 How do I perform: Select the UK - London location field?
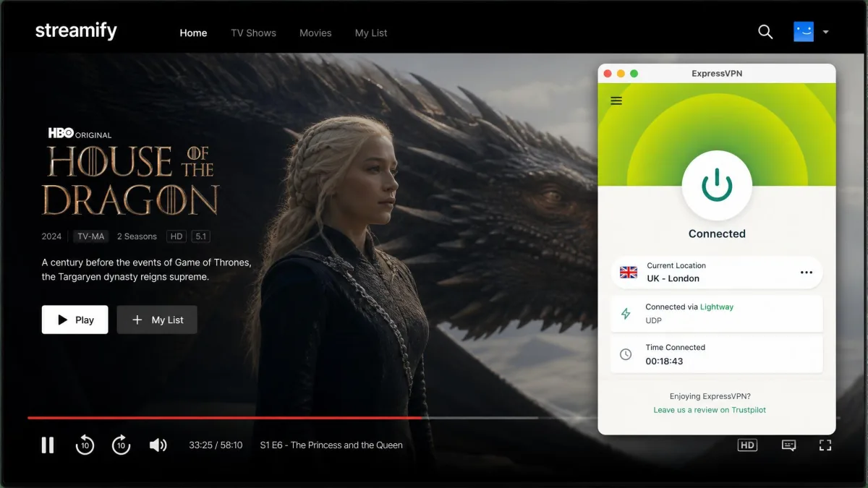point(717,273)
